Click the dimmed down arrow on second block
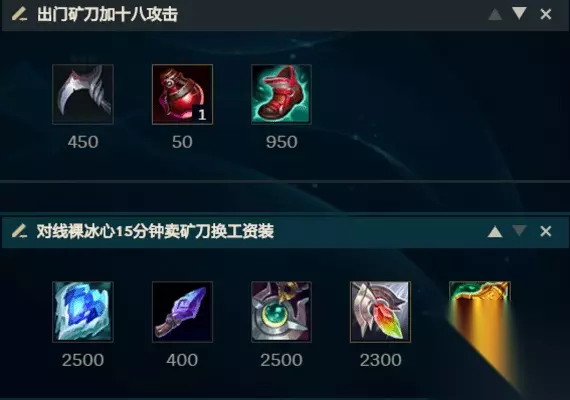 pyautogui.click(x=519, y=231)
